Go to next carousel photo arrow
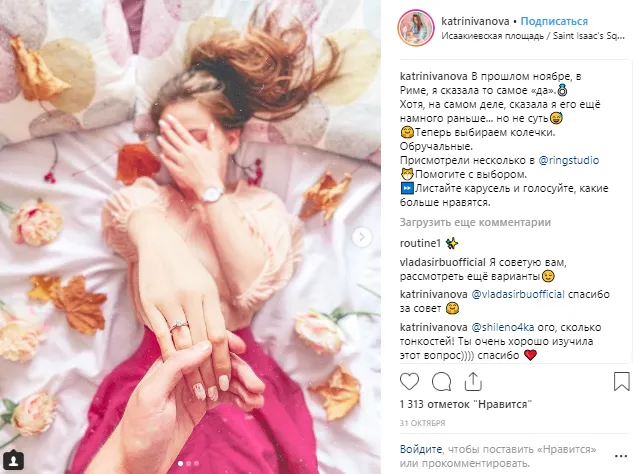Screen dimensions: 633x474 pyautogui.click(x=361, y=237)
